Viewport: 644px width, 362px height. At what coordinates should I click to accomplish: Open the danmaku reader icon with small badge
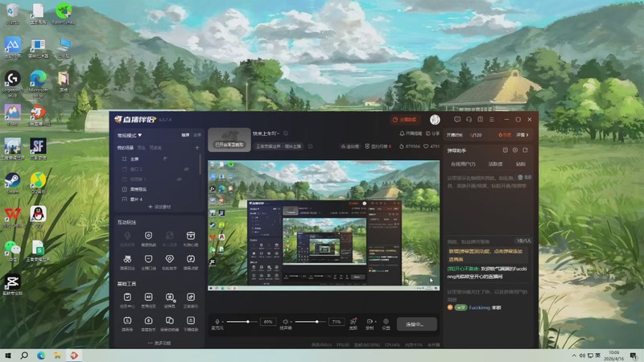click(x=170, y=297)
